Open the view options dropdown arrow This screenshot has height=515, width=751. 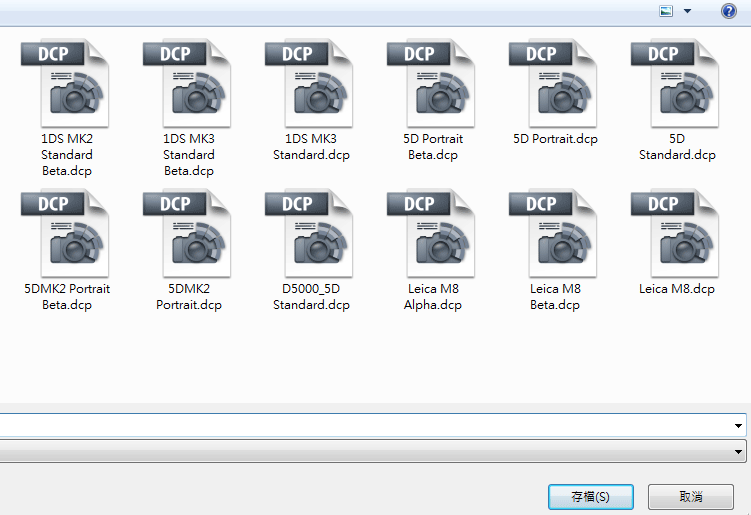pyautogui.click(x=687, y=11)
